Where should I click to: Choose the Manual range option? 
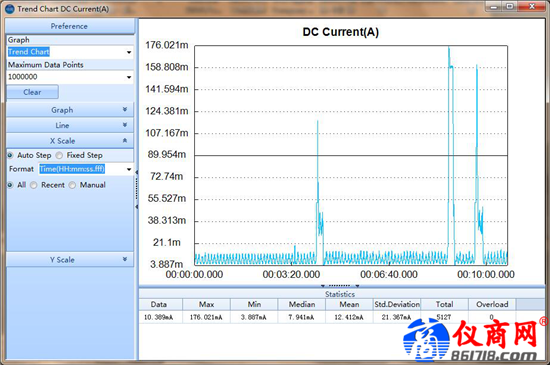72,185
